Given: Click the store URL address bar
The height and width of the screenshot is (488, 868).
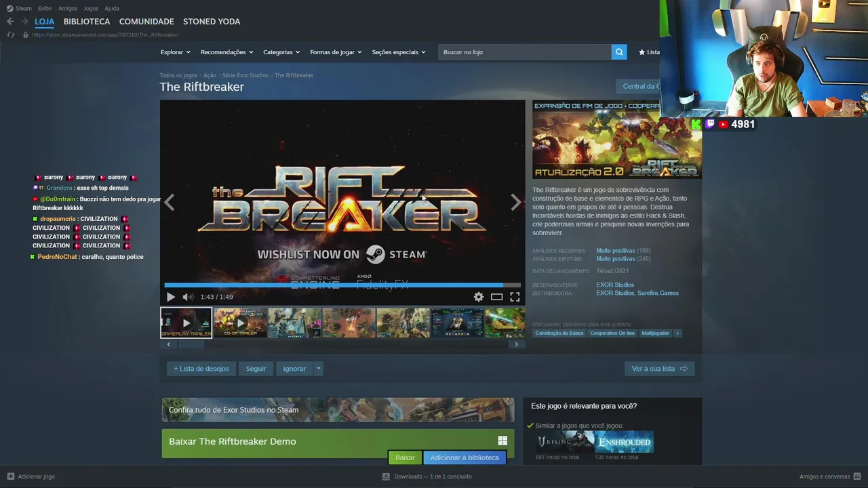Looking at the screenshot, I should [105, 35].
